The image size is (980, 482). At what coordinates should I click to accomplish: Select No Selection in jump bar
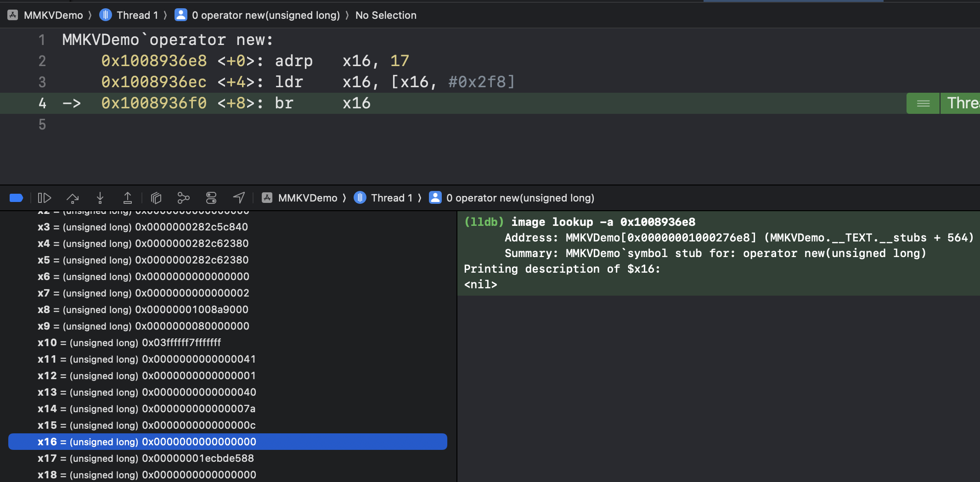pyautogui.click(x=386, y=15)
